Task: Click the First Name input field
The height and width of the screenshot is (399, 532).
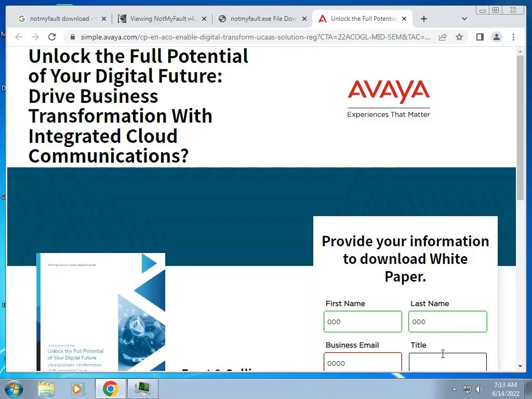Action: 363,321
